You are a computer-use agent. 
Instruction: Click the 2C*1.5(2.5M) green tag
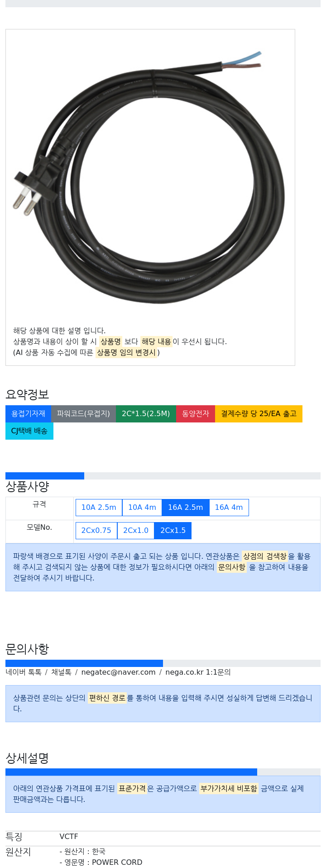(146, 414)
